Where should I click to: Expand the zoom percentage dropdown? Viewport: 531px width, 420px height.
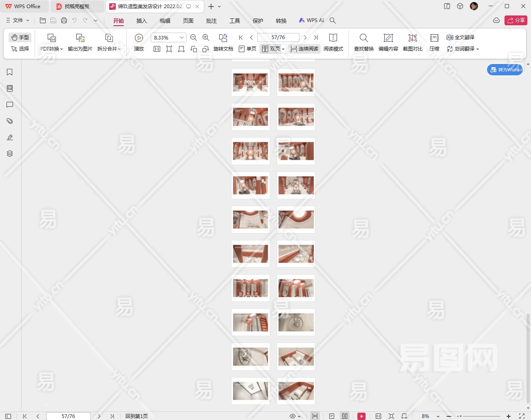(182, 37)
